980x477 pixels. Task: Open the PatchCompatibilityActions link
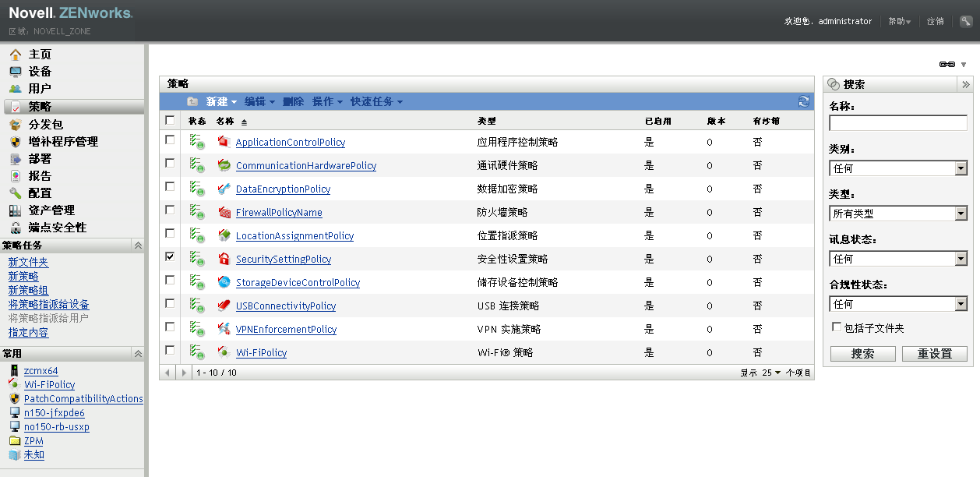coord(83,399)
